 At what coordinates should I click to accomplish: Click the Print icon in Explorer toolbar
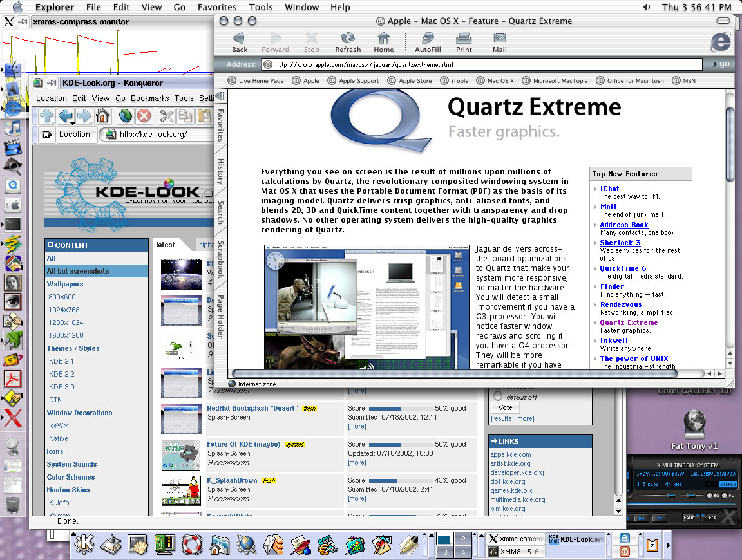(464, 42)
